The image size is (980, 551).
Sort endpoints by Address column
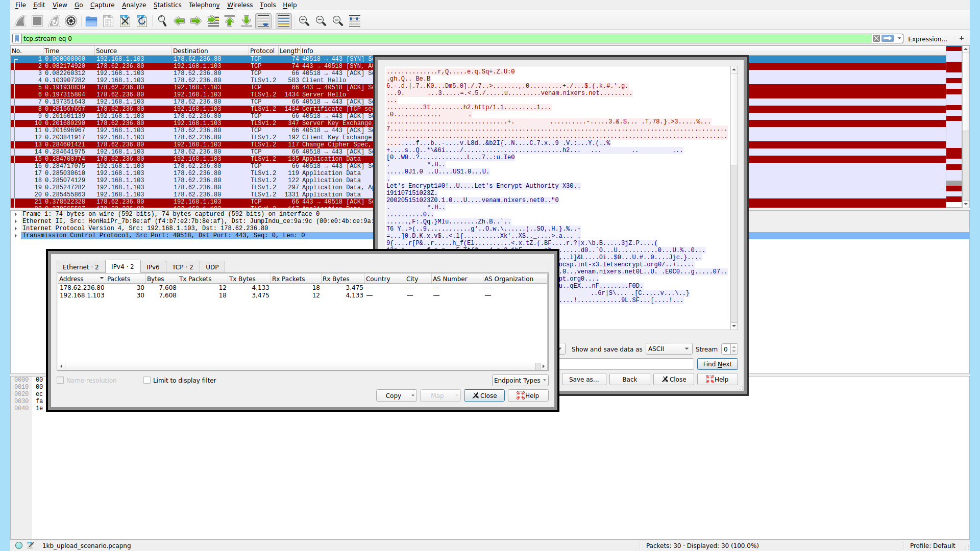point(82,279)
